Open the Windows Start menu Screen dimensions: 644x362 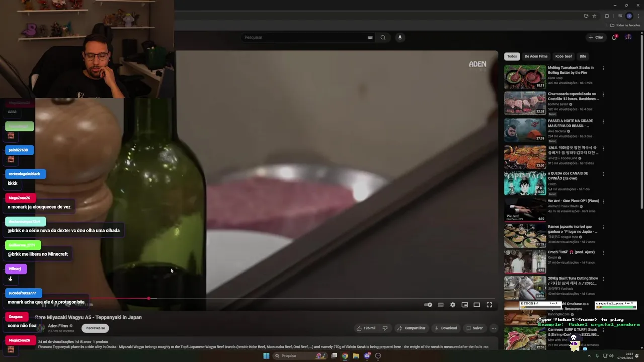(x=266, y=356)
